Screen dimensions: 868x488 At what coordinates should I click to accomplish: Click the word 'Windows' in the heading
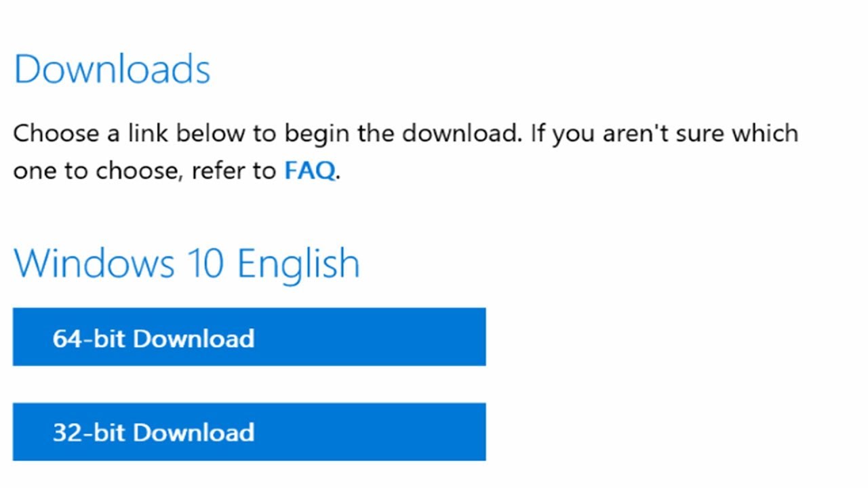pos(94,263)
